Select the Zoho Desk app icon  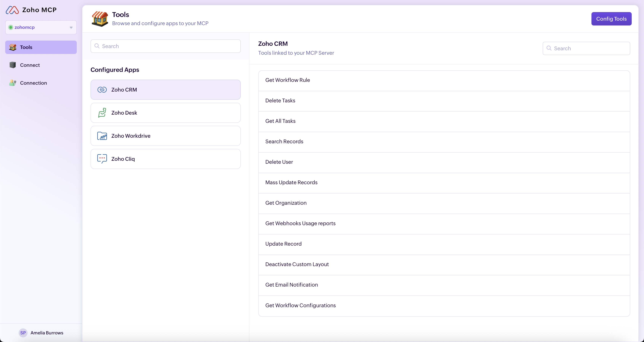point(102,113)
